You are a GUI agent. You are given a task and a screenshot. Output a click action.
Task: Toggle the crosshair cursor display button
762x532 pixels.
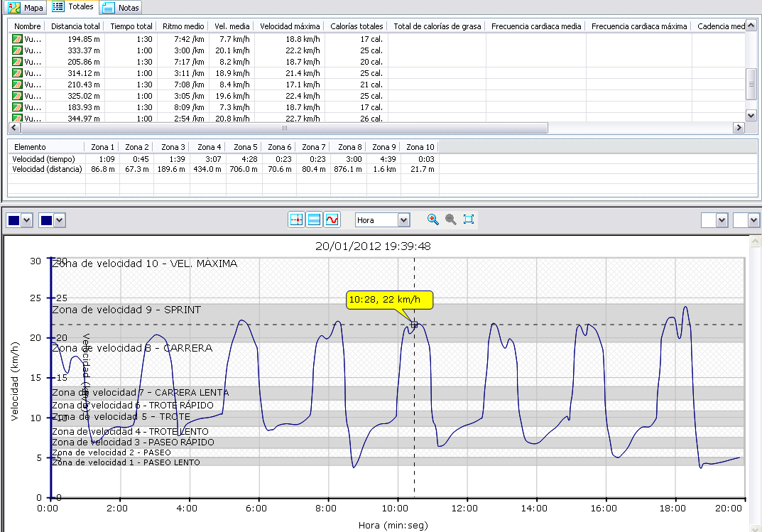tap(296, 220)
